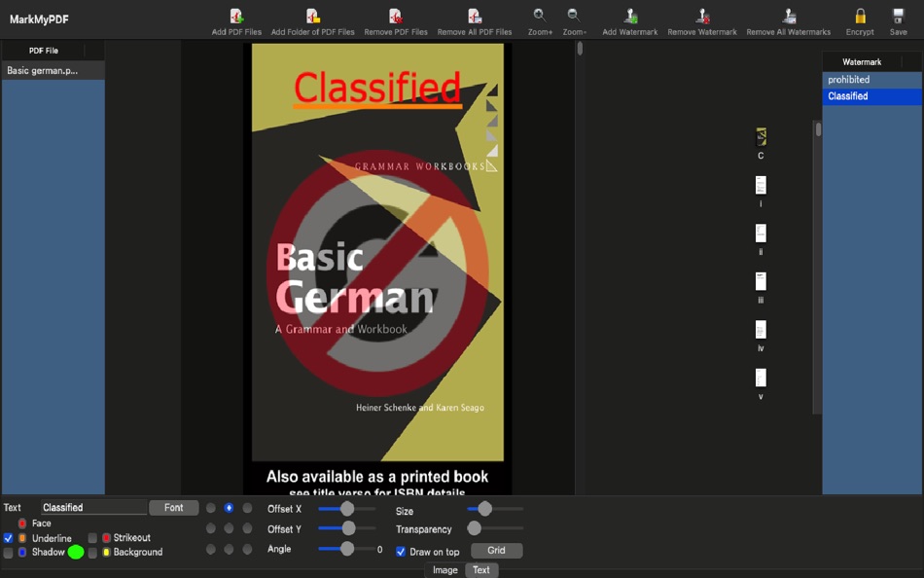This screenshot has height=578, width=924.
Task: Select the prohibited watermark in the list
Action: 871,80
